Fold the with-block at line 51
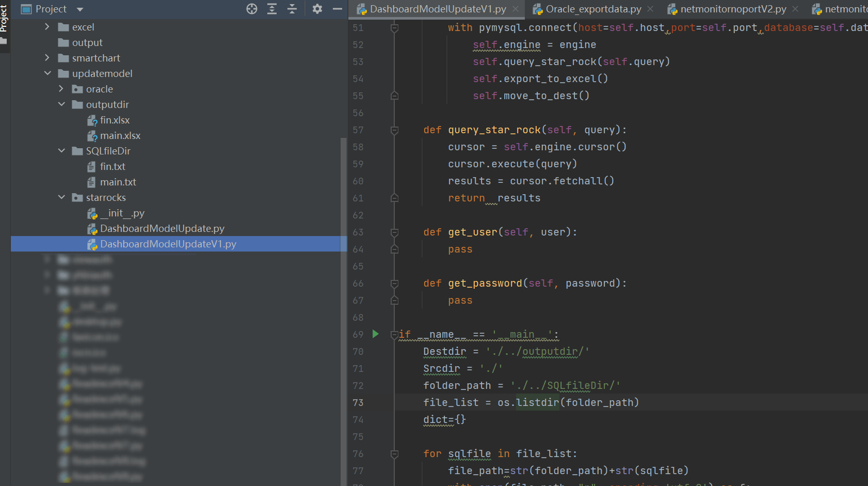 click(x=394, y=28)
